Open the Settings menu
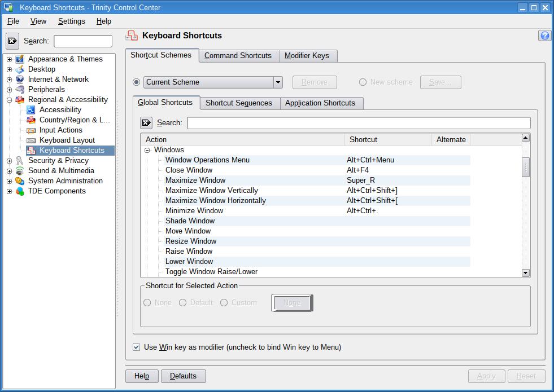This screenshot has height=392, width=554. 71,21
